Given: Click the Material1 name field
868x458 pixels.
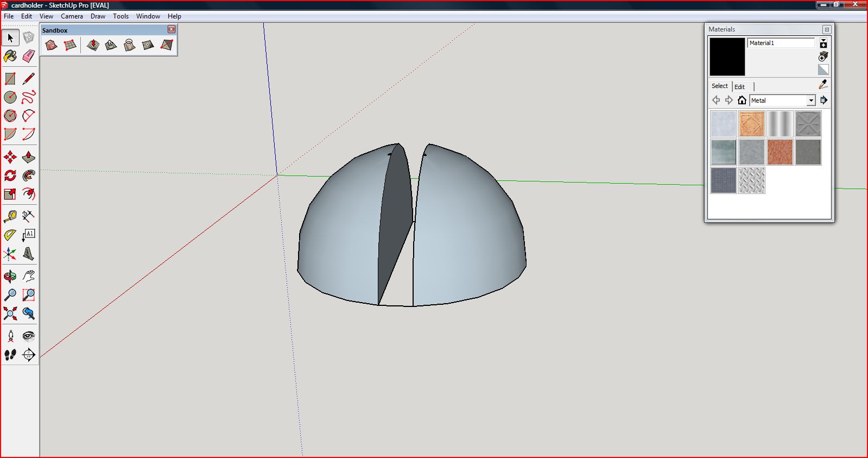Looking at the screenshot, I should [x=781, y=43].
